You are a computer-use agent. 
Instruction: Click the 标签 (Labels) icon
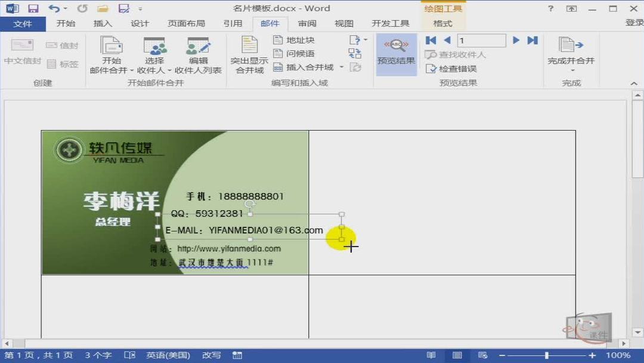63,64
